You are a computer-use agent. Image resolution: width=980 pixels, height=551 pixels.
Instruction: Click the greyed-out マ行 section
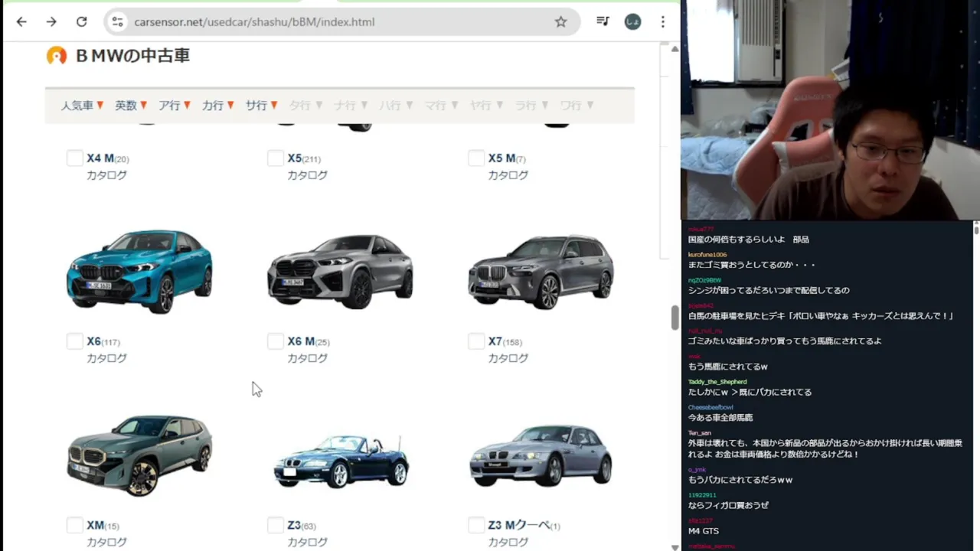click(441, 106)
